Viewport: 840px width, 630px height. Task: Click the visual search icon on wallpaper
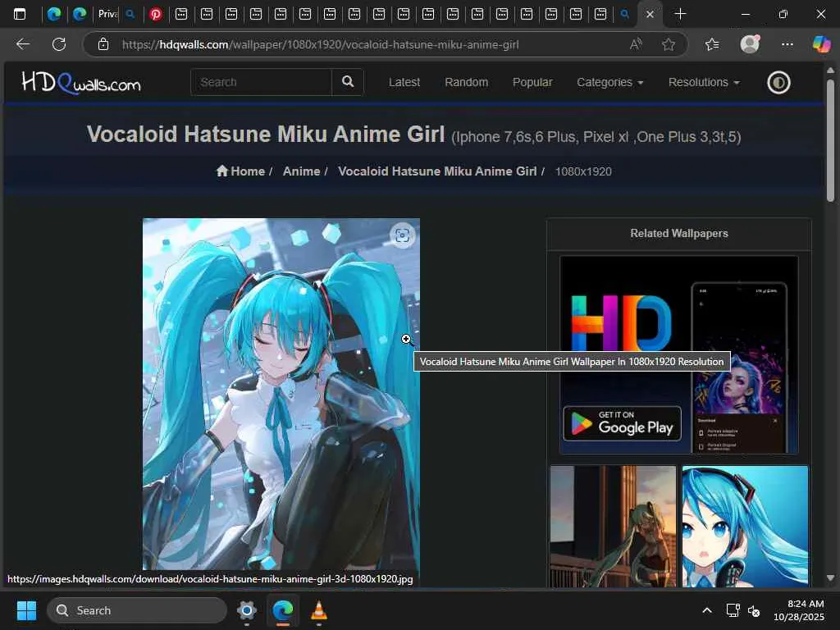(x=402, y=235)
